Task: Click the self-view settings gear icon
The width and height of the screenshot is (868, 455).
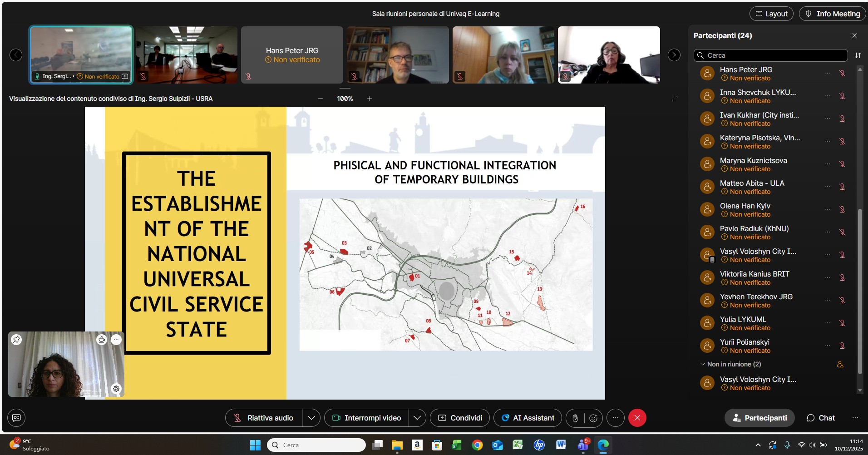Action: pos(116,389)
